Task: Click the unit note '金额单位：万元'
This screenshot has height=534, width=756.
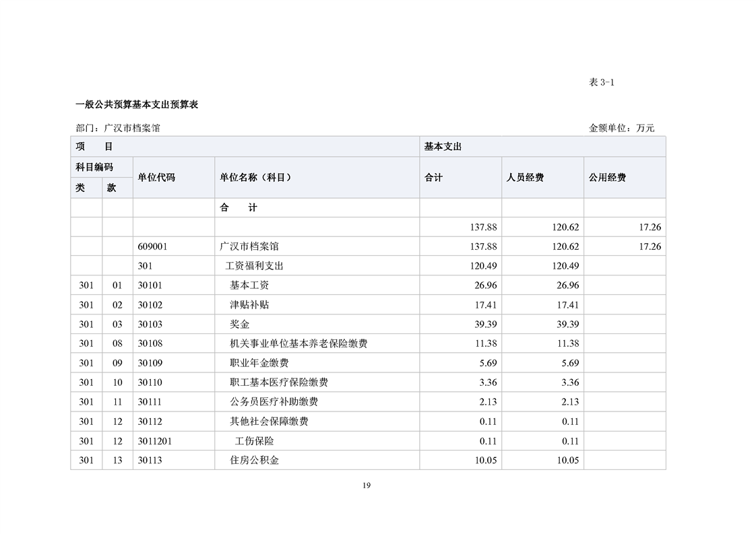Action: click(x=621, y=128)
